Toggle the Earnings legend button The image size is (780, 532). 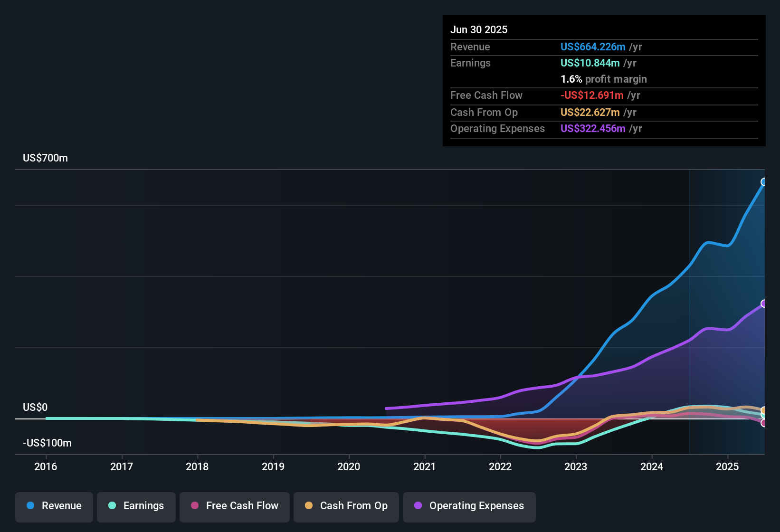click(136, 507)
